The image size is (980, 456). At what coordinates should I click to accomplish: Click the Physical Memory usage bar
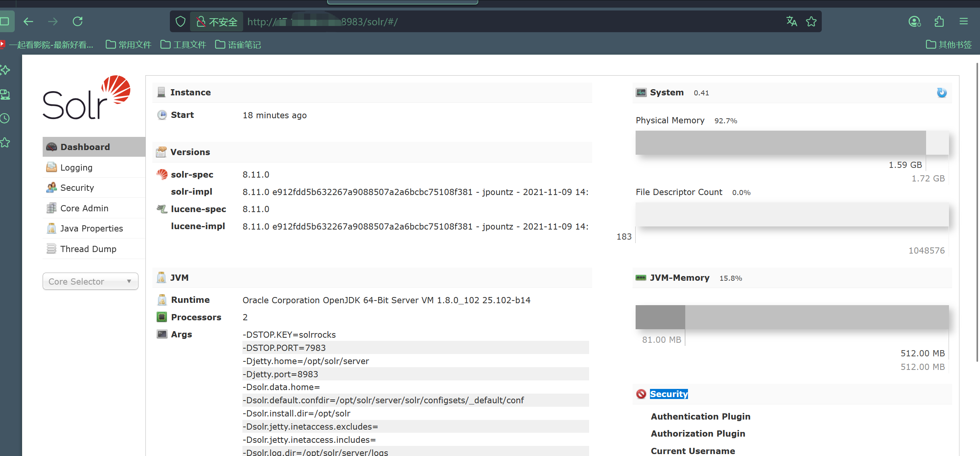pyautogui.click(x=792, y=142)
